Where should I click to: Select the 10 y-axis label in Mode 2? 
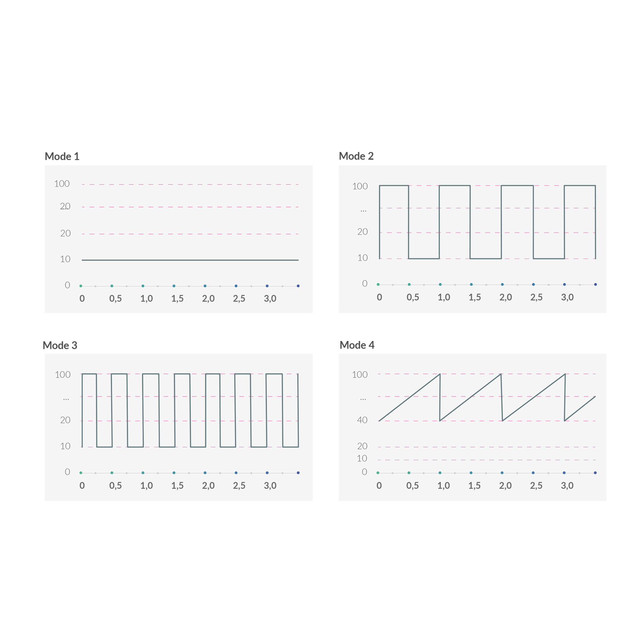(x=362, y=258)
